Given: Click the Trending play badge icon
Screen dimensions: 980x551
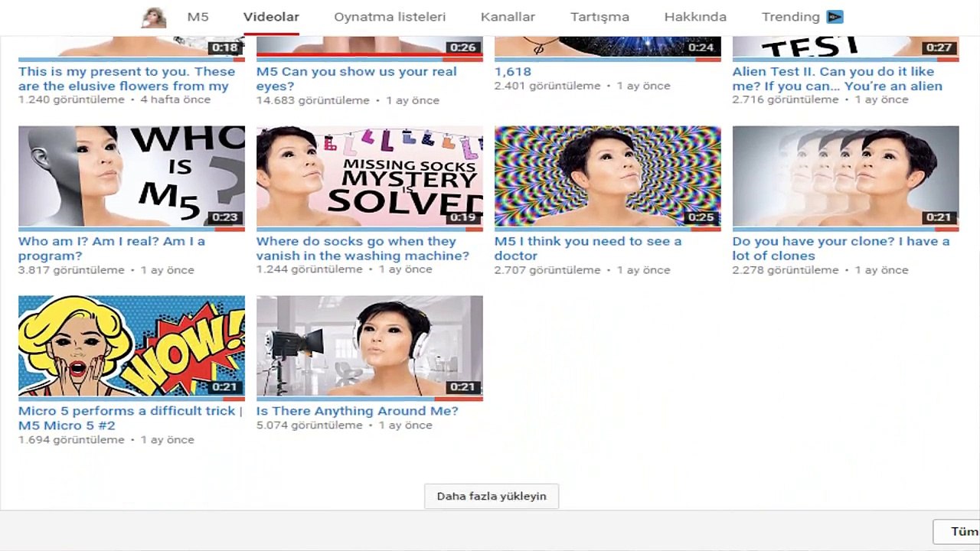Looking at the screenshot, I should [x=835, y=17].
